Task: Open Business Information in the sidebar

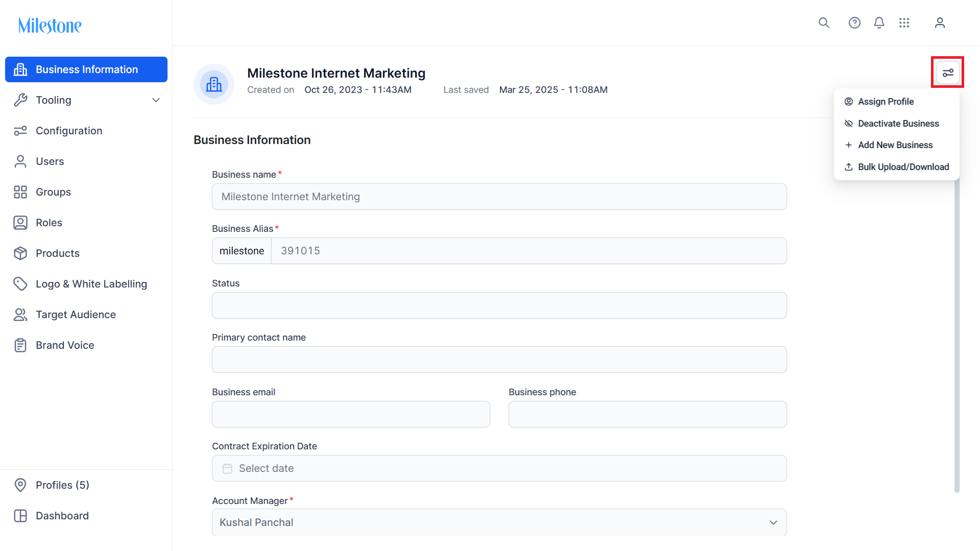Action: pos(86,69)
